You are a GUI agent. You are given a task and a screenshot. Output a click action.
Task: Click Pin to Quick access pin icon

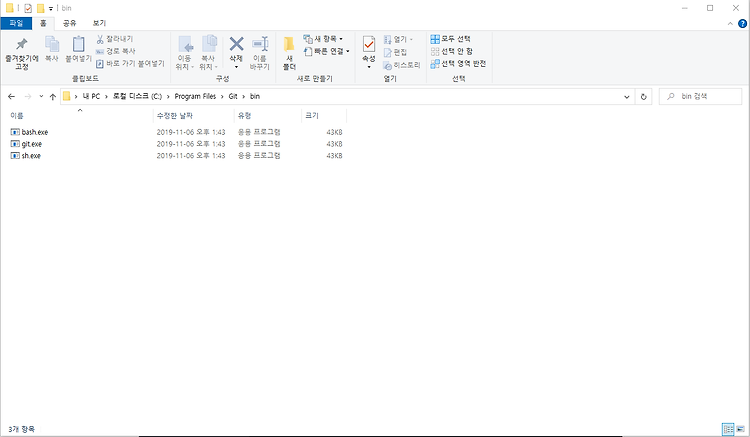22,44
